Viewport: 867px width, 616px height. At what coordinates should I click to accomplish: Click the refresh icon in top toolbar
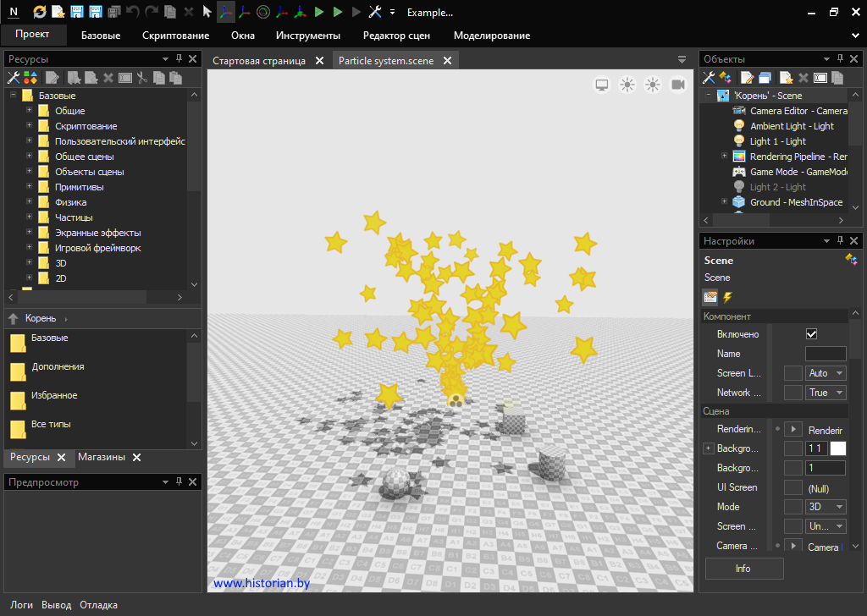[40, 12]
